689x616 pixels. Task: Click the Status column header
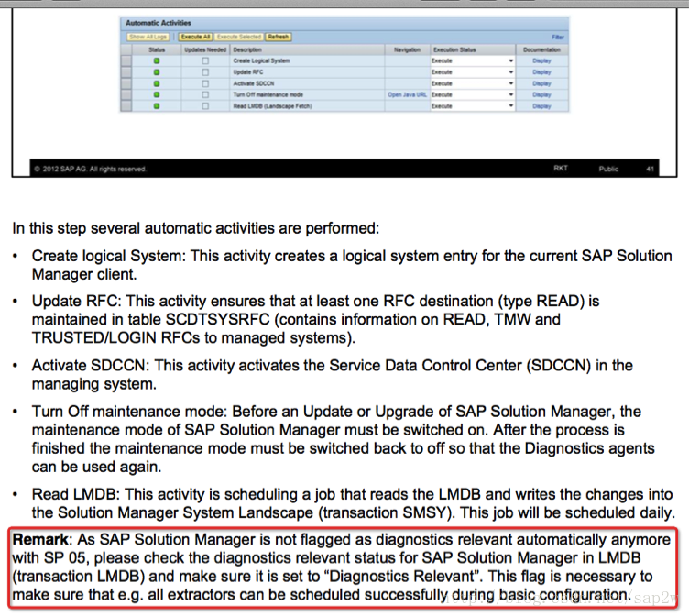(157, 49)
